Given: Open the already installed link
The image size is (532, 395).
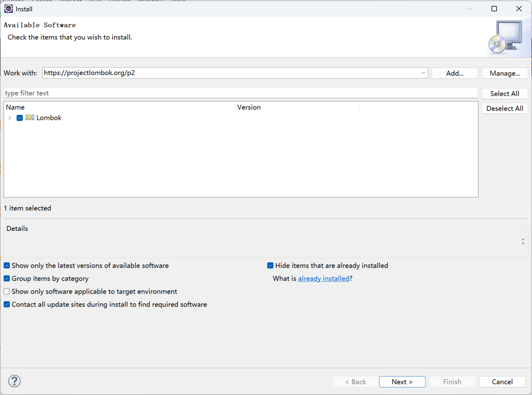Looking at the screenshot, I should click(x=324, y=278).
